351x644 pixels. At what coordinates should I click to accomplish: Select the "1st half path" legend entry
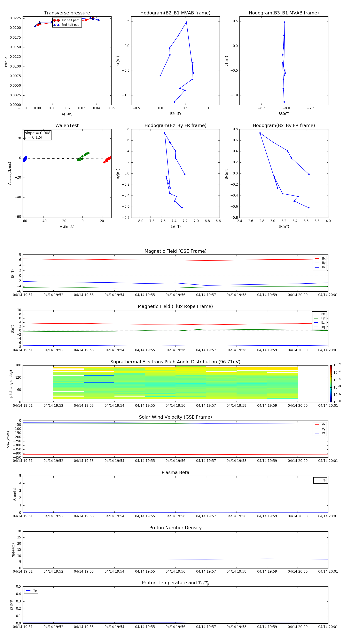(x=67, y=20)
